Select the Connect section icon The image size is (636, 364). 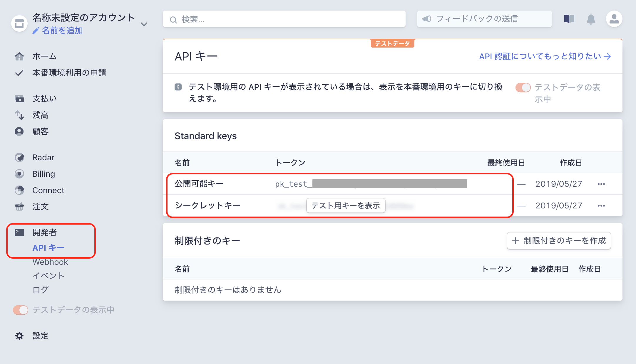(x=19, y=190)
